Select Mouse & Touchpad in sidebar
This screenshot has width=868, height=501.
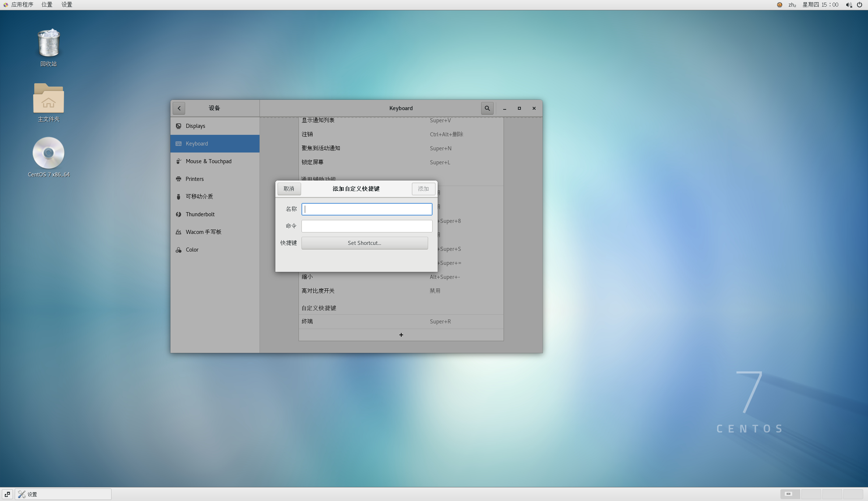pos(208,161)
